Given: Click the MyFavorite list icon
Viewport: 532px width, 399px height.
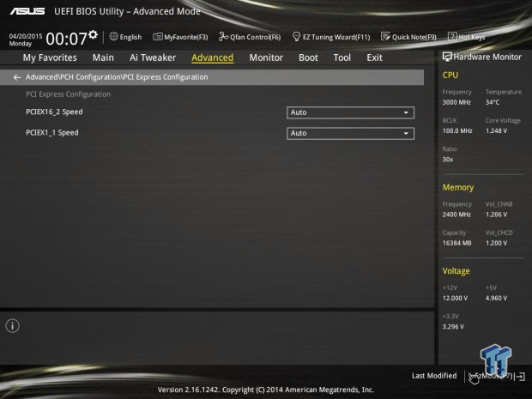Looking at the screenshot, I should (x=157, y=37).
